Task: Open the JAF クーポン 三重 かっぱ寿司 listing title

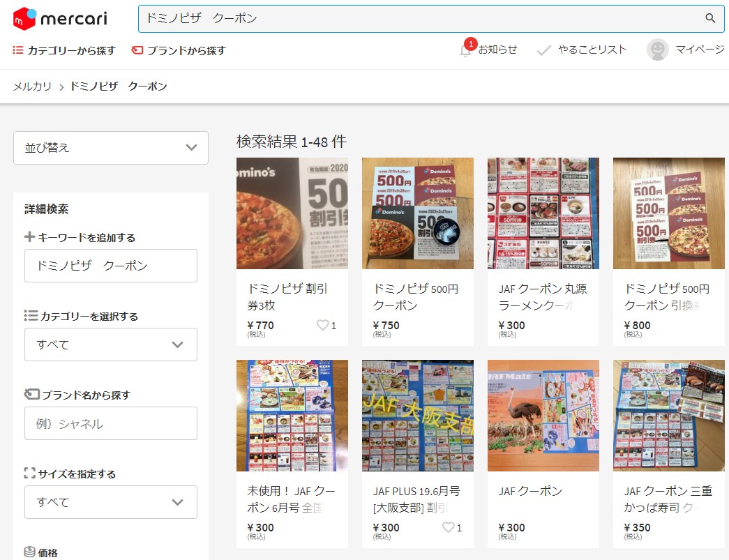Action: click(x=668, y=499)
